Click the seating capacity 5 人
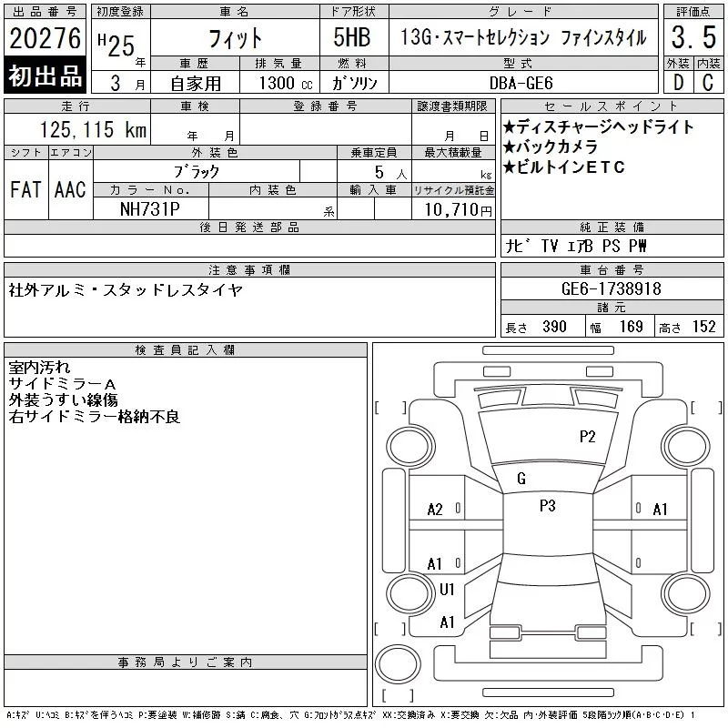This screenshot has width=728, height=728. pos(390,172)
